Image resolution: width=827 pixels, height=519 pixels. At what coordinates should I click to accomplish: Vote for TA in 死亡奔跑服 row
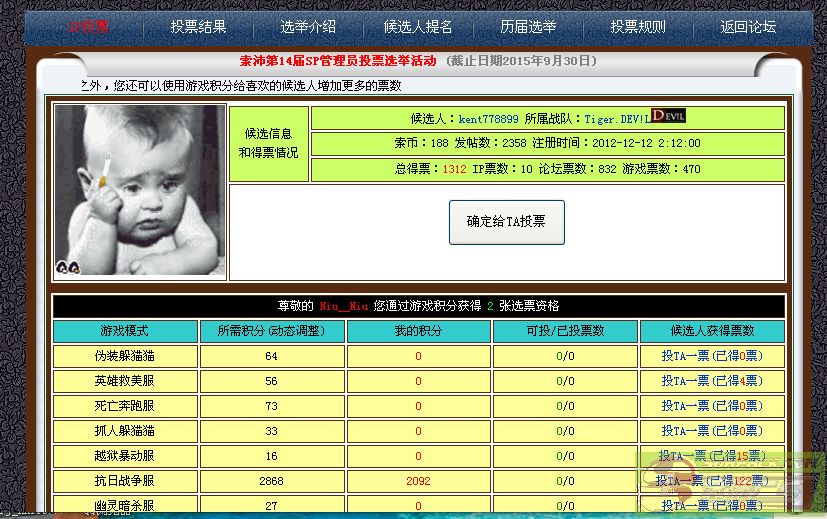[x=712, y=406]
